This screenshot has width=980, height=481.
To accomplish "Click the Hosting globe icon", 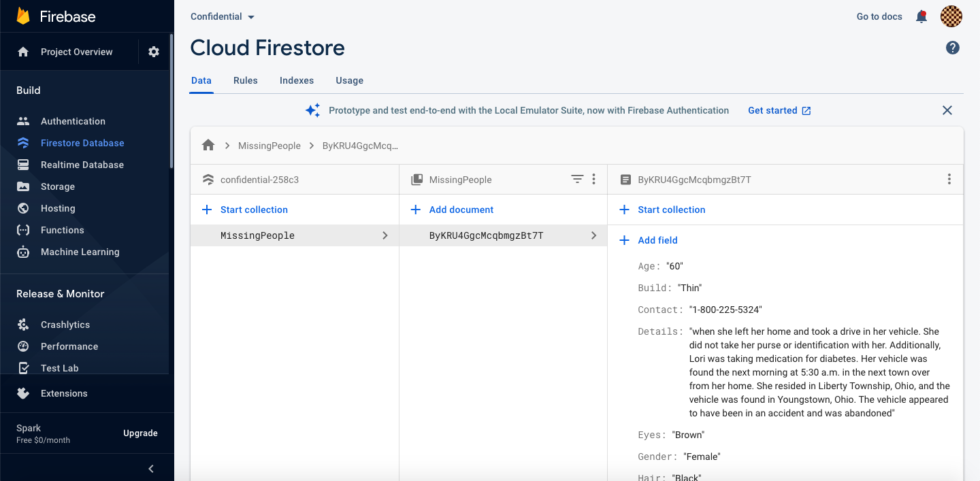I will pos(23,208).
